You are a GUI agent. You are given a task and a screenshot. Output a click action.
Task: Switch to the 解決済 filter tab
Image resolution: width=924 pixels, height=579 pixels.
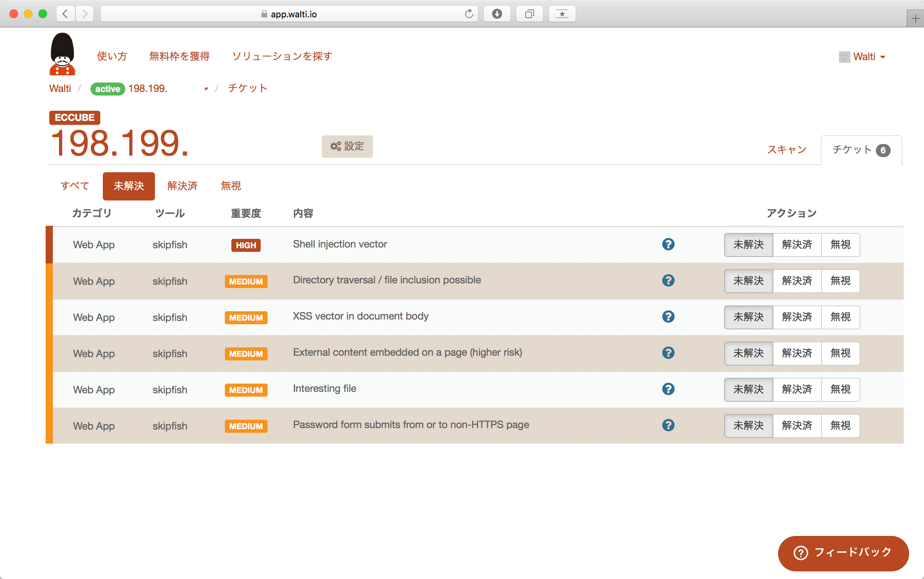pos(182,186)
